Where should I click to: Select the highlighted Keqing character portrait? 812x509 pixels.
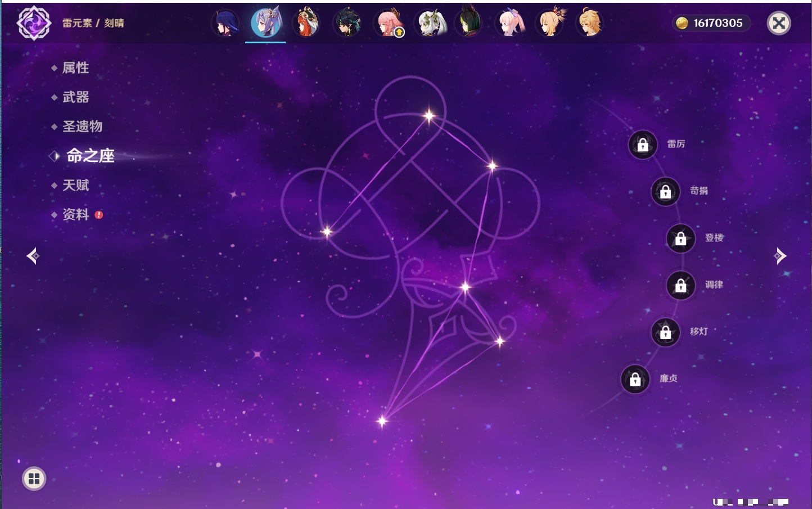coord(265,23)
